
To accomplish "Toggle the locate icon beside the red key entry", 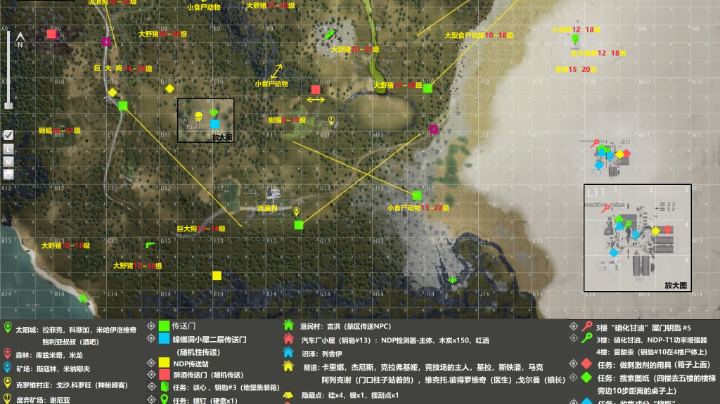I will (x=573, y=326).
